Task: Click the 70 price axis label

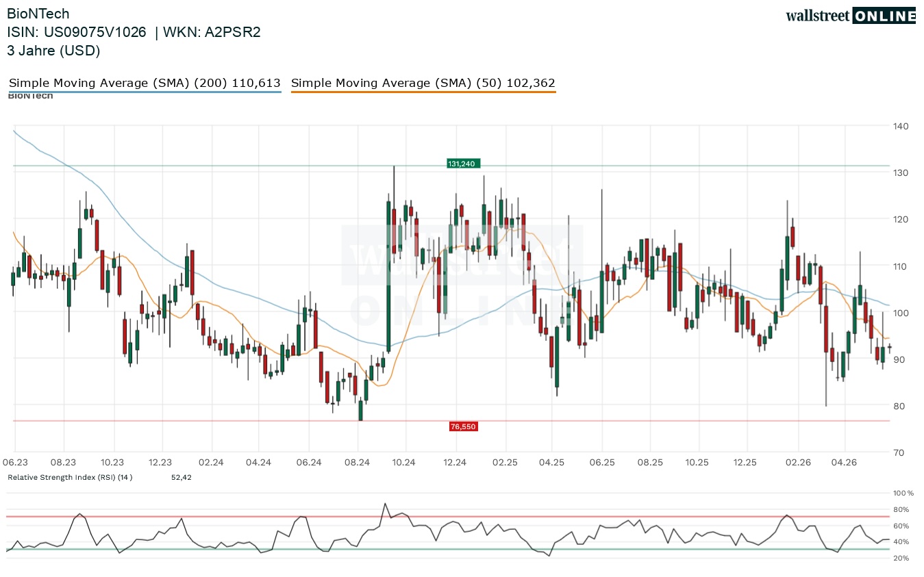Action: point(899,452)
